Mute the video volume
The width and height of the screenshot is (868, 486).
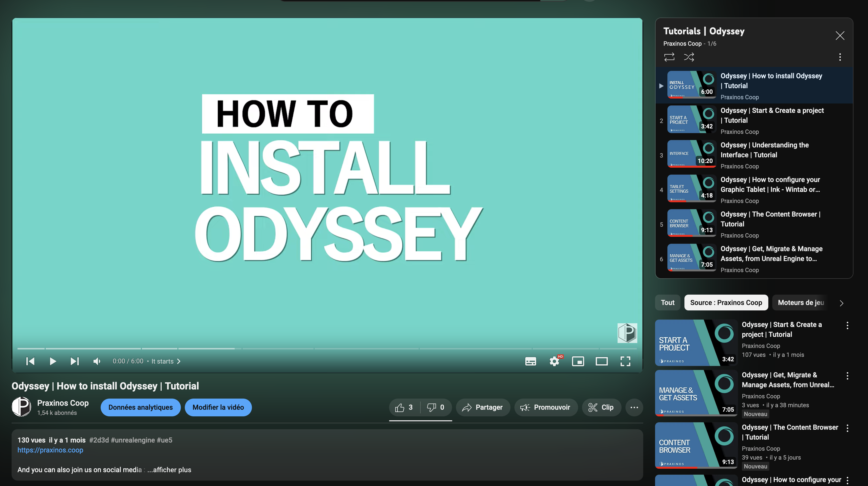click(x=97, y=361)
